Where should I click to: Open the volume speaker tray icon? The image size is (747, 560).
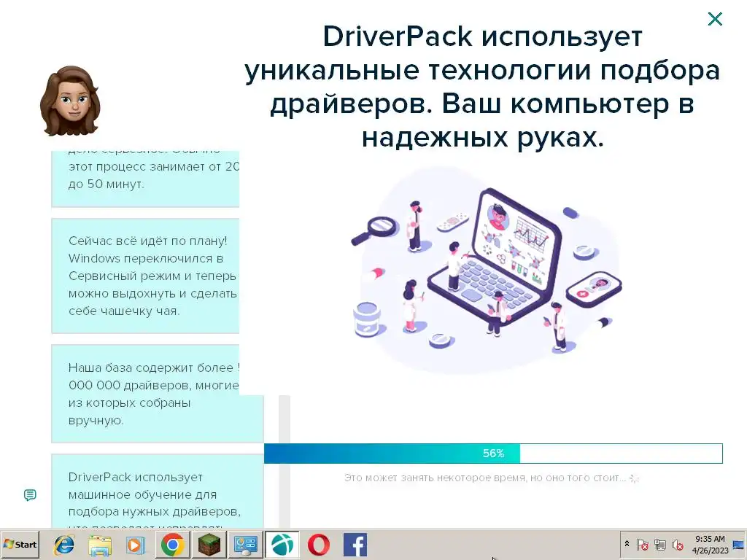click(678, 544)
